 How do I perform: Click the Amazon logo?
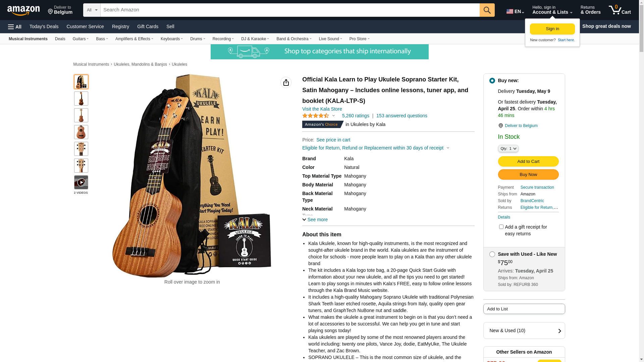pos(23,11)
